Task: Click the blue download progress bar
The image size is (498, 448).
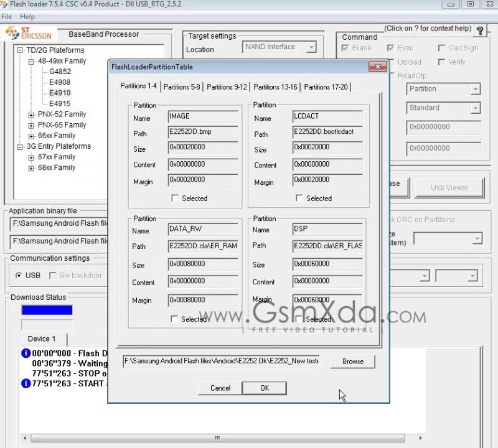Action: click(47, 310)
